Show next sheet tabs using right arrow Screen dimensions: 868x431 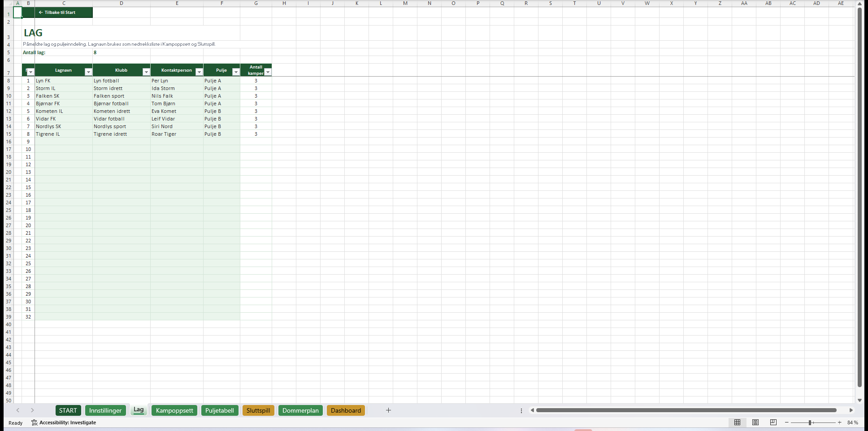coord(32,410)
